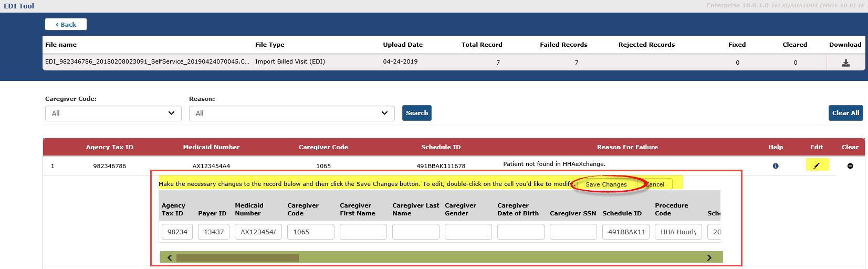Viewport: 868px width, 269px height.
Task: Expand the Reason dropdown filter
Action: pos(291,113)
